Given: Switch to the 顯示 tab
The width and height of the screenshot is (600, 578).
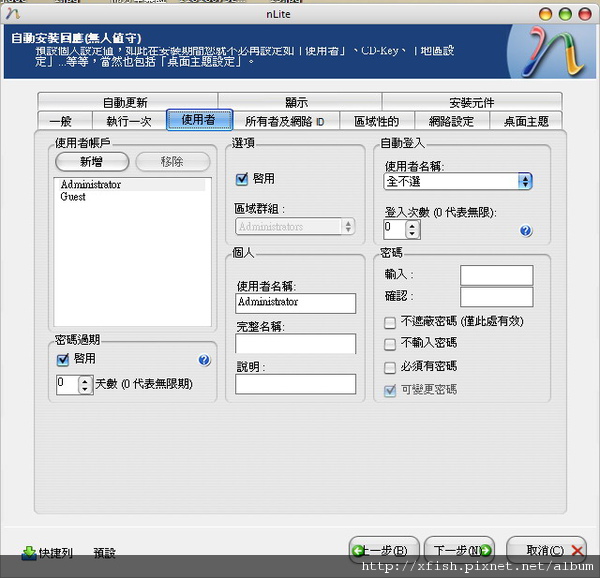Looking at the screenshot, I should click(300, 102).
